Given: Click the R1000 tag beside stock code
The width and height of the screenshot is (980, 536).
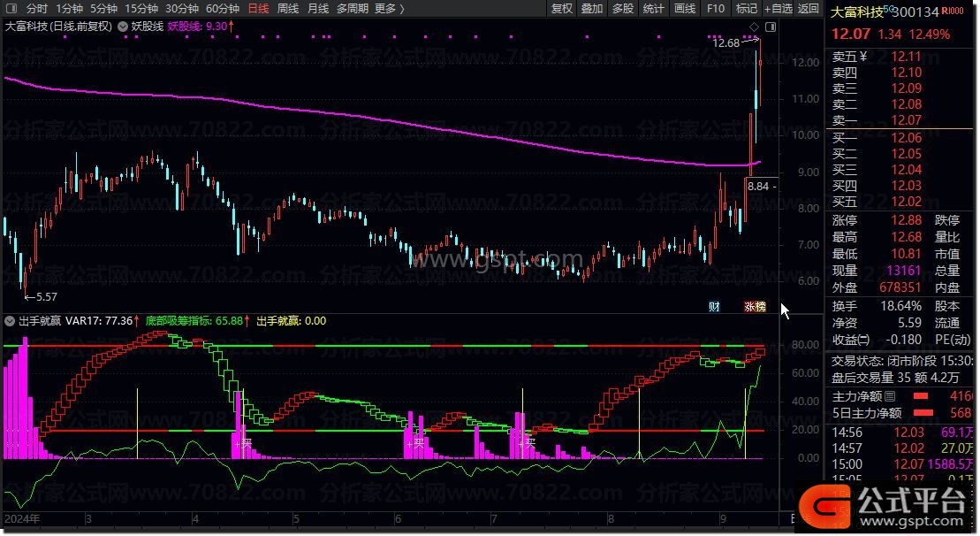Looking at the screenshot, I should click(x=952, y=11).
